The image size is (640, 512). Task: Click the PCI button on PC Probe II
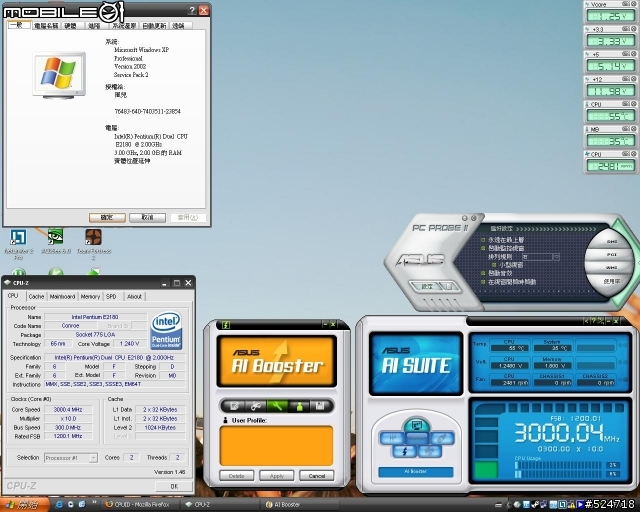[611, 254]
